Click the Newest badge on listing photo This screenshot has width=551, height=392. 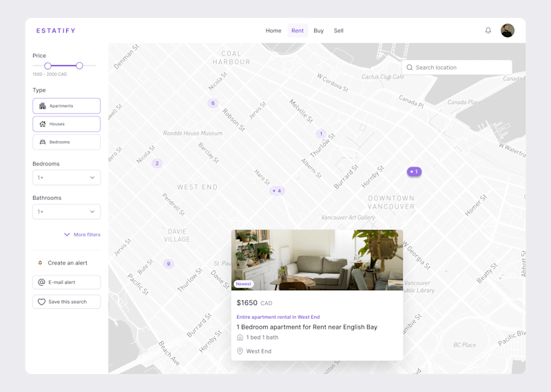[244, 284]
